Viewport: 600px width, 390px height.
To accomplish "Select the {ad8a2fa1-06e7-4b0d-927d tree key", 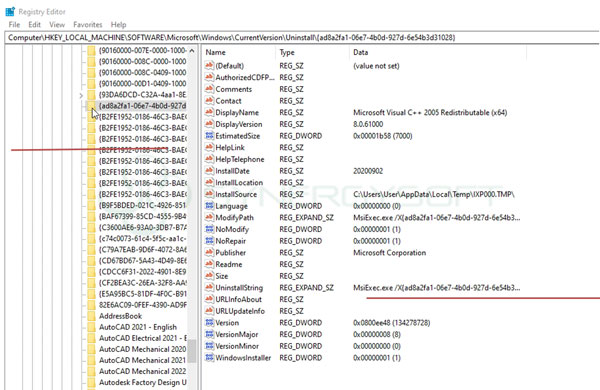I will tap(142, 106).
